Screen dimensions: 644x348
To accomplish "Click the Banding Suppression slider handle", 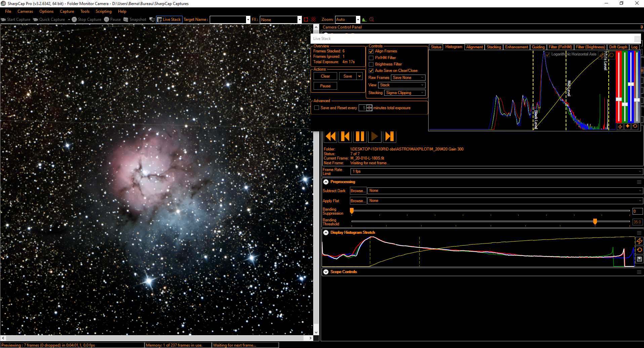I will pos(352,211).
